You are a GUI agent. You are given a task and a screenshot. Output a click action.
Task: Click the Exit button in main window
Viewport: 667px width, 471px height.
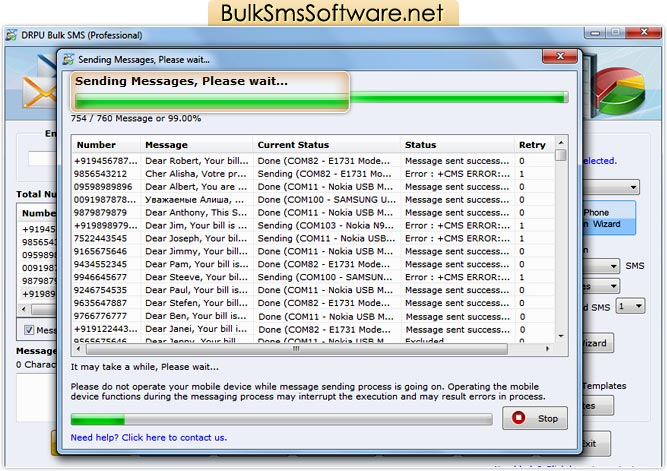point(596,443)
